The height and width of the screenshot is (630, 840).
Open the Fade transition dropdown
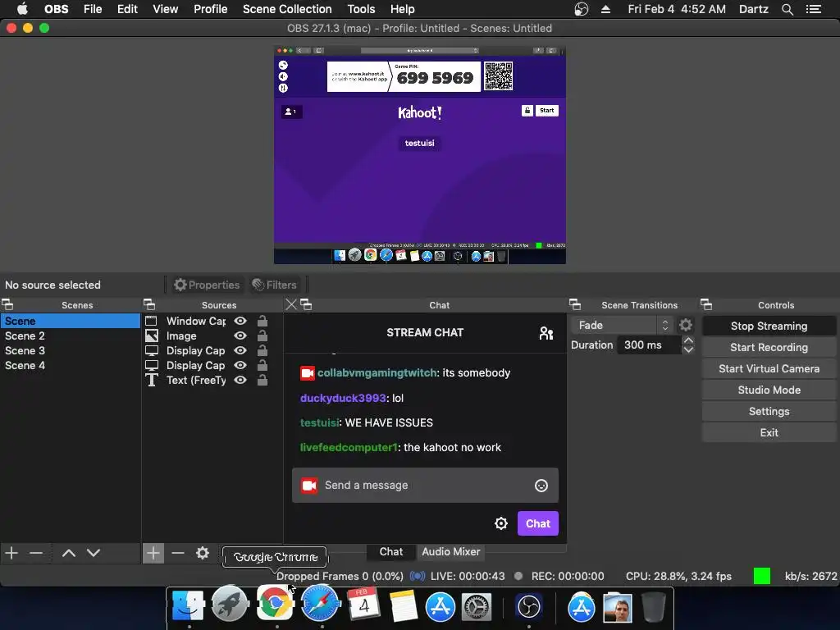tap(622, 325)
